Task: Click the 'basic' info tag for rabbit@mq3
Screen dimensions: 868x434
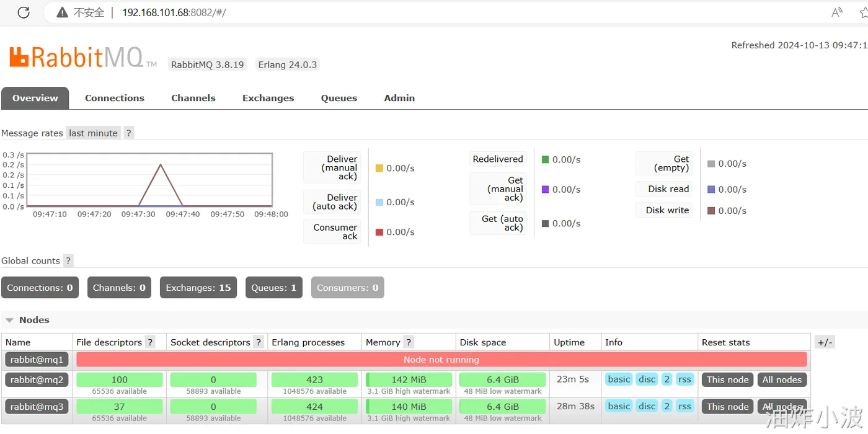Action: point(619,406)
